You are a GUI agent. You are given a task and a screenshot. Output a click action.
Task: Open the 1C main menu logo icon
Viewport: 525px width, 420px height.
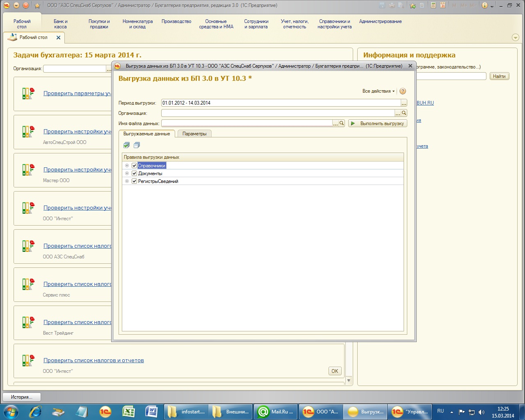coord(7,5)
